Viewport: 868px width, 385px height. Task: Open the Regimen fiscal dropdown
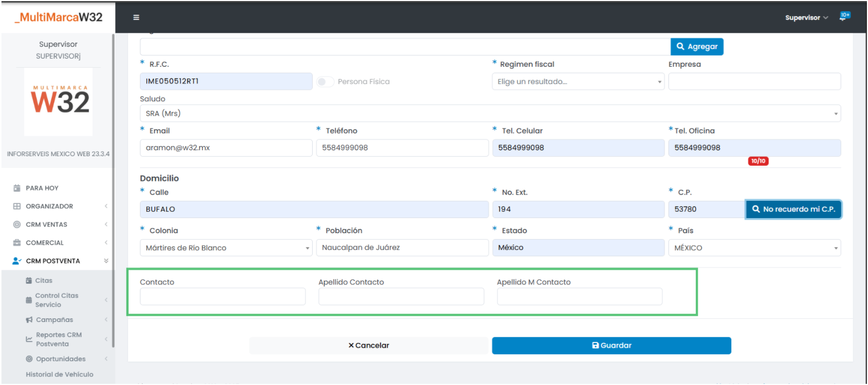(578, 82)
